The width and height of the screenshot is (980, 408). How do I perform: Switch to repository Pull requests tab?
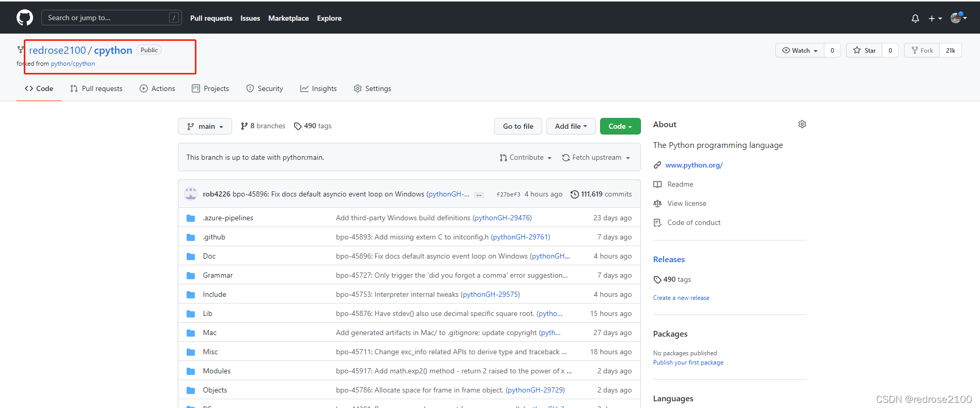[96, 88]
